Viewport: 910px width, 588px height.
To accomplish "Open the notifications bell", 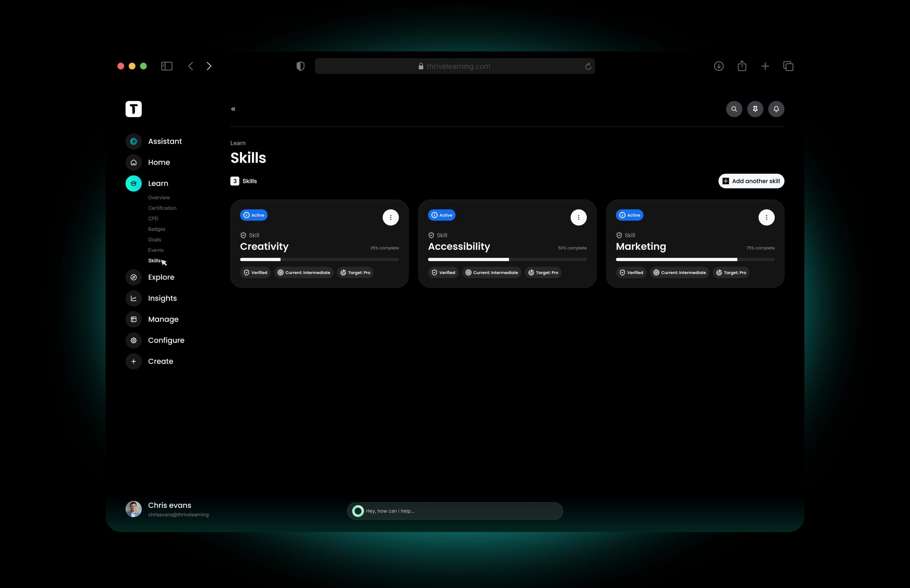I will 776,109.
